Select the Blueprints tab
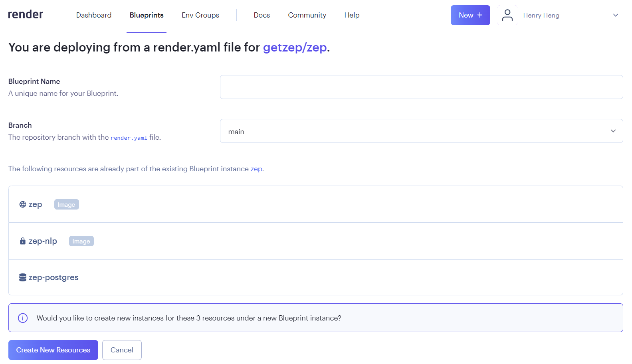This screenshot has height=364, width=632. coord(147,15)
